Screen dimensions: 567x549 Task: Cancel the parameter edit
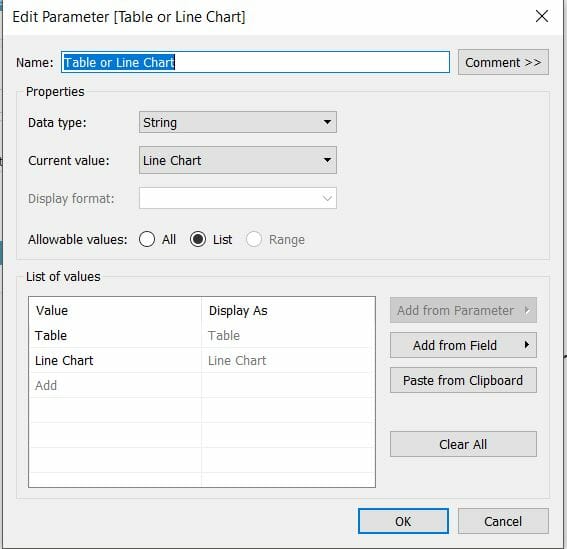[503, 521]
